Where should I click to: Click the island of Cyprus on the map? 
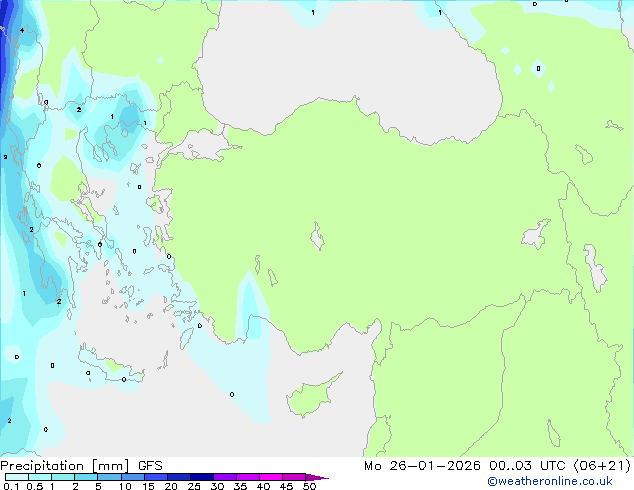pos(311,397)
